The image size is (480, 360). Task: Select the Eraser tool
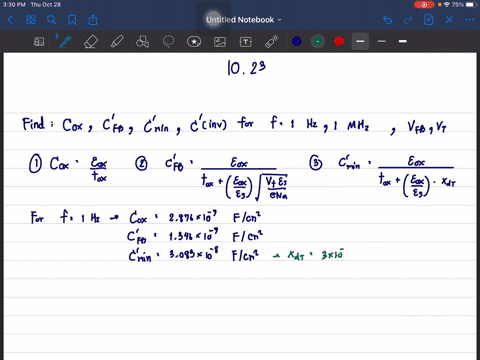(91, 42)
